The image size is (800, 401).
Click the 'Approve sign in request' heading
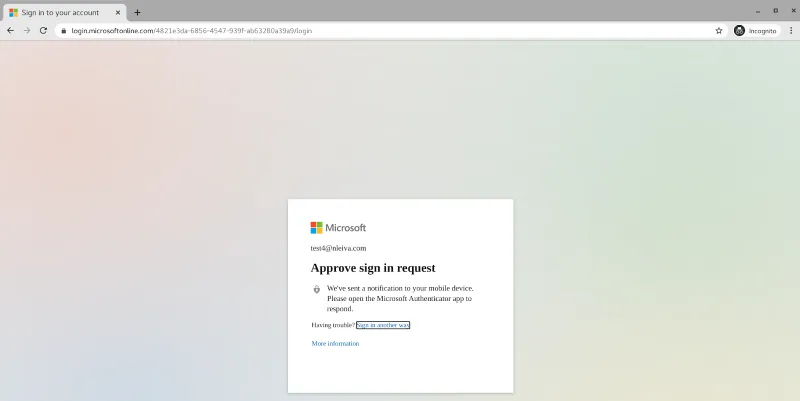pos(373,268)
